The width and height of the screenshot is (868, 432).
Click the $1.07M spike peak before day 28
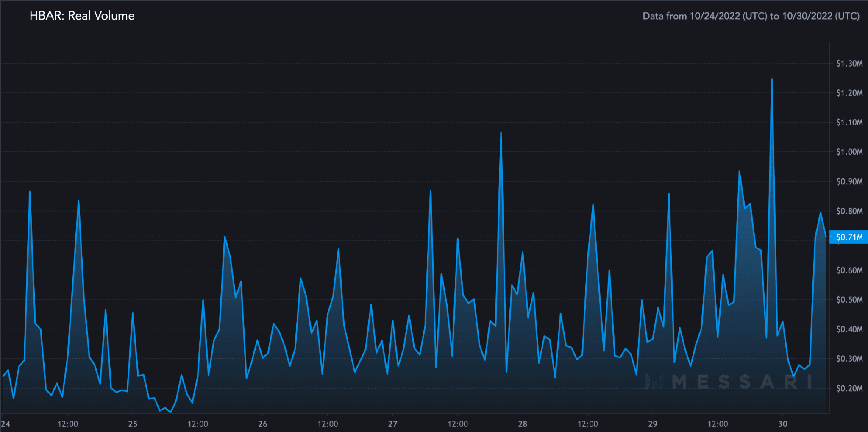tap(501, 133)
